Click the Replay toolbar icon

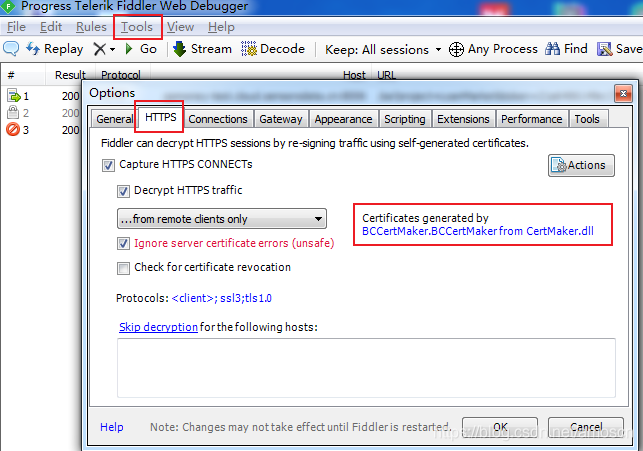click(33, 49)
